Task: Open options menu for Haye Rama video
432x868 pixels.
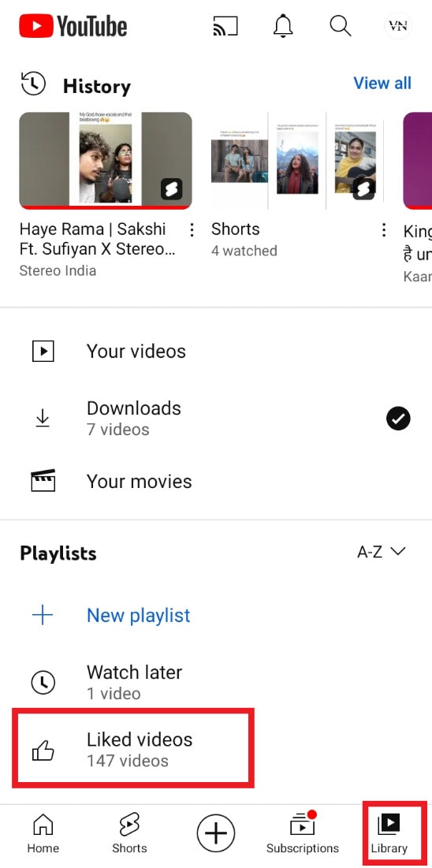Action: [192, 230]
